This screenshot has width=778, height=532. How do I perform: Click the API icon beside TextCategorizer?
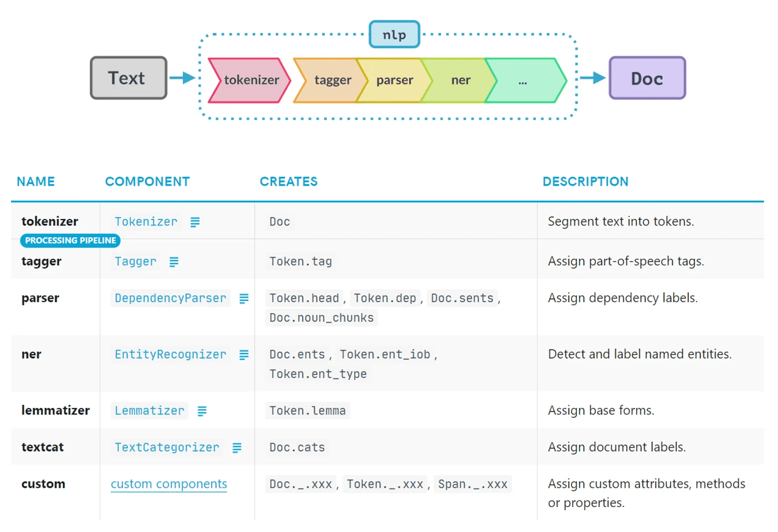click(x=237, y=448)
